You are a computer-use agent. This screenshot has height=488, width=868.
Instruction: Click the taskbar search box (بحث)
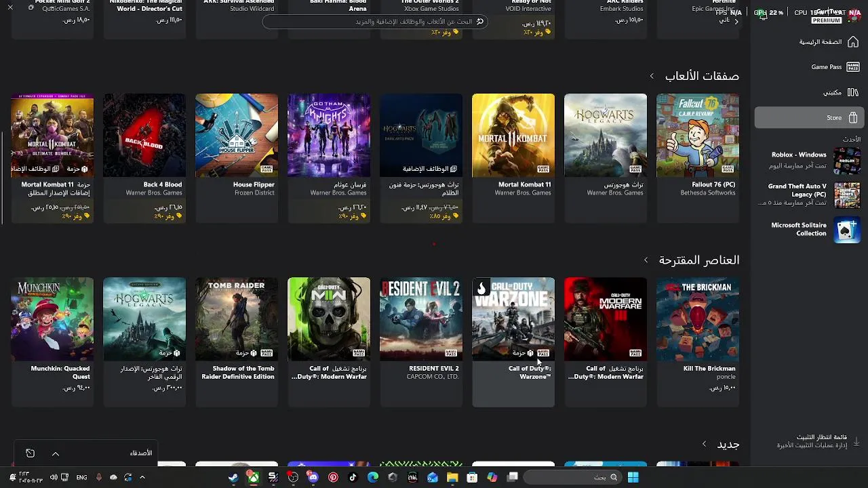[x=572, y=478]
